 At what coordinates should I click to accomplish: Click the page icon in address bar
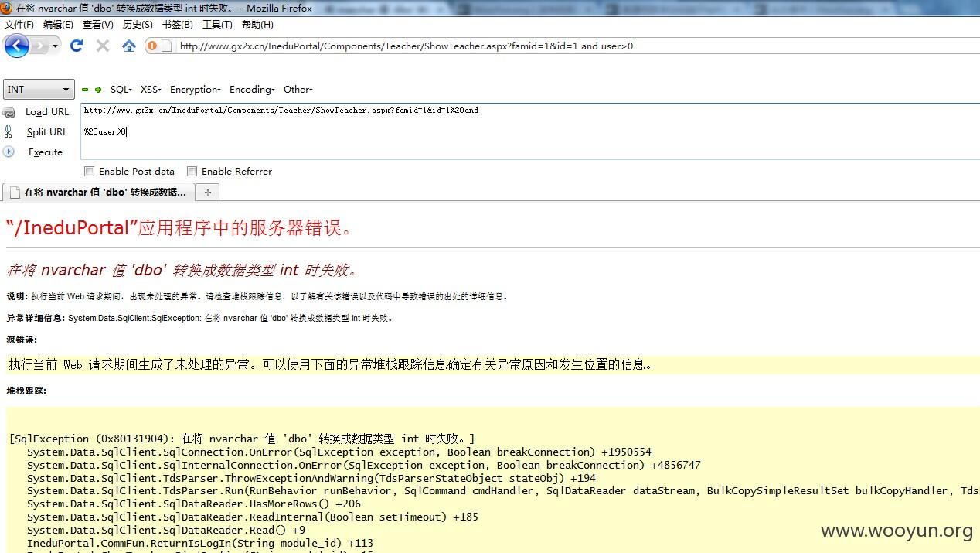tap(166, 46)
